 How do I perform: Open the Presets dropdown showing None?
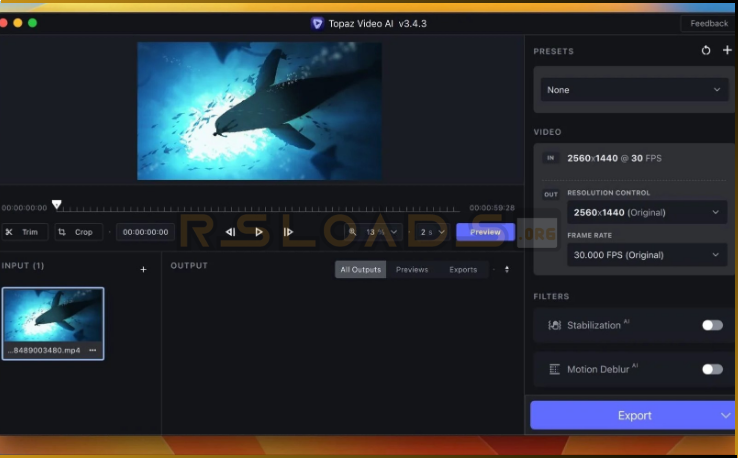point(632,90)
